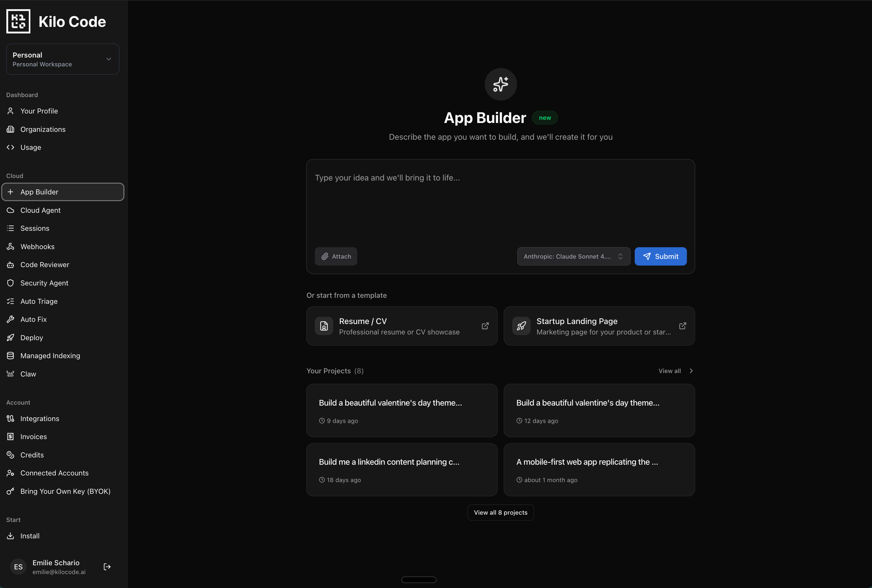872x588 pixels.
Task: Open Startup Landing Page external link icon
Action: (x=682, y=326)
